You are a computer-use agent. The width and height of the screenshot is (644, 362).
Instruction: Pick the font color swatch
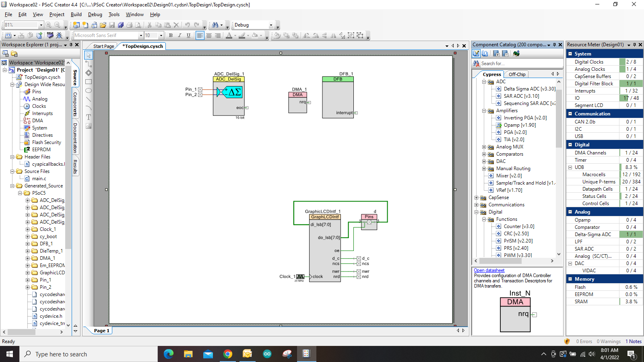coord(229,35)
